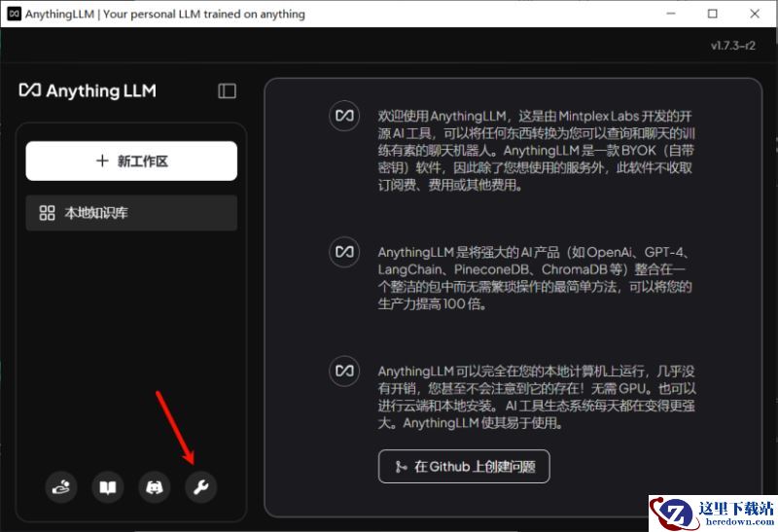Maximize the AnythingLLM window

click(x=713, y=14)
